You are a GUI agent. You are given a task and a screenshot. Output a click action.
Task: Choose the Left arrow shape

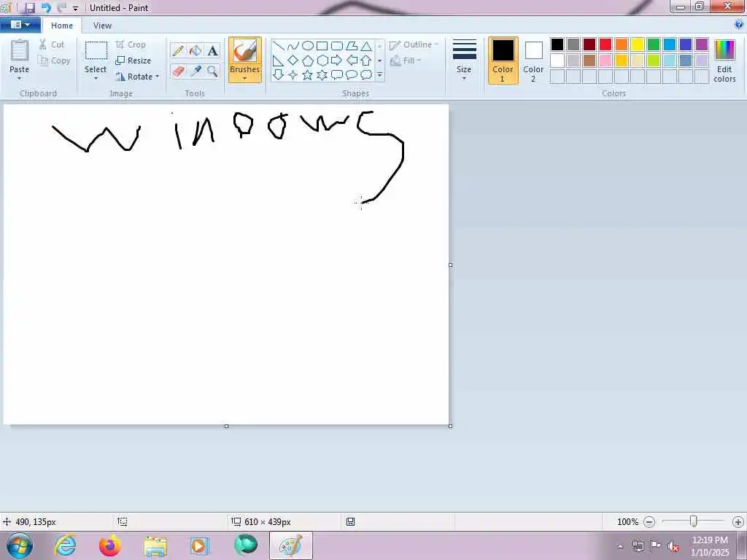point(352,61)
